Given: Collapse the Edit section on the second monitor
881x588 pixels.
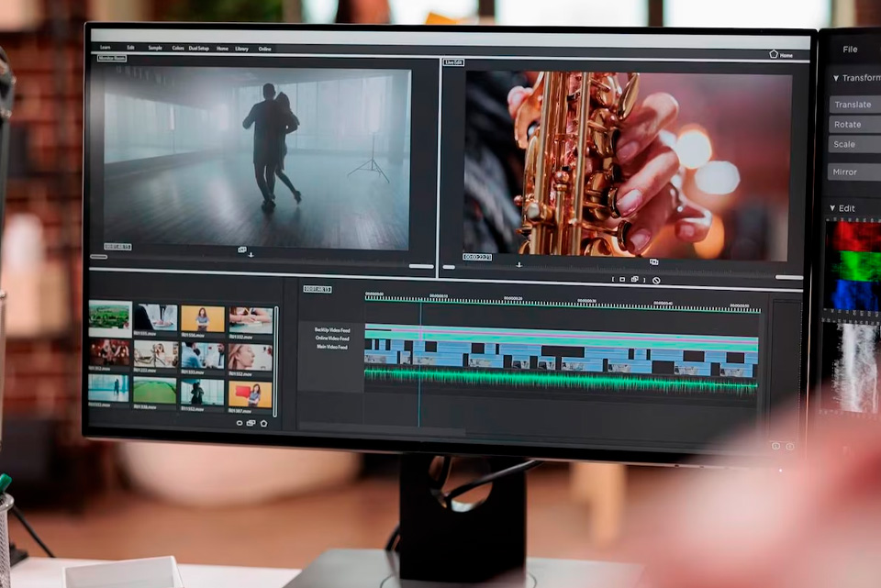Looking at the screenshot, I should click(832, 208).
